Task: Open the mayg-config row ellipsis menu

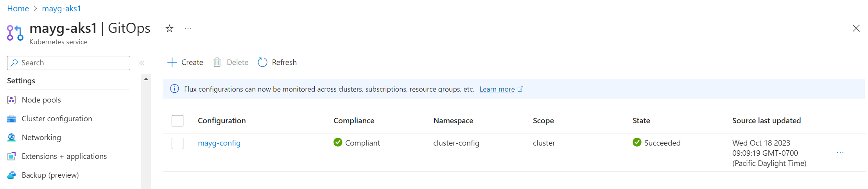Action: click(840, 153)
